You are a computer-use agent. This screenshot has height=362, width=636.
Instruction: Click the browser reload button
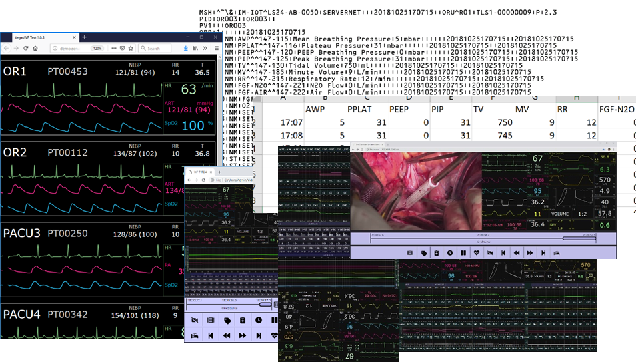coord(26,48)
